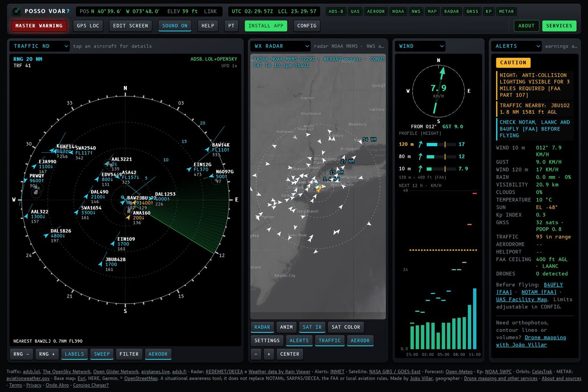The height and width of the screenshot is (392, 588).
Task: Open the WX RADAR panel dropdown
Action: [x=281, y=46]
